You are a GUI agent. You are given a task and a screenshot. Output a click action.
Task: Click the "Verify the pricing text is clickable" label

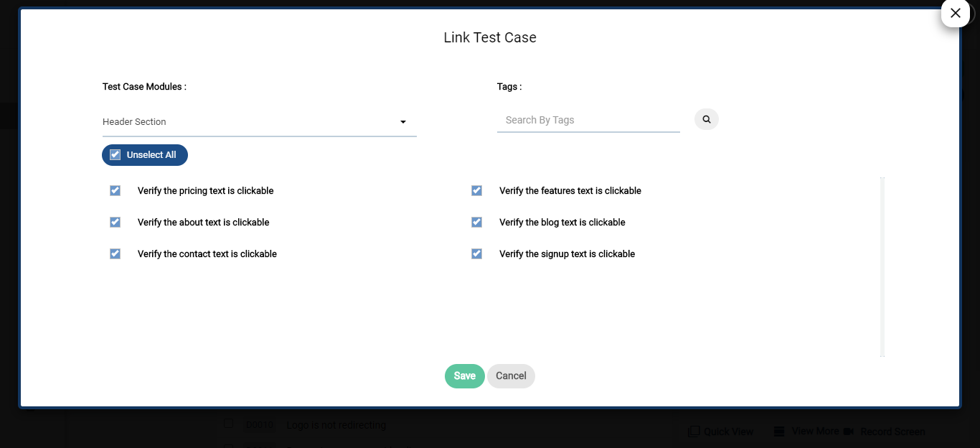tap(206, 191)
